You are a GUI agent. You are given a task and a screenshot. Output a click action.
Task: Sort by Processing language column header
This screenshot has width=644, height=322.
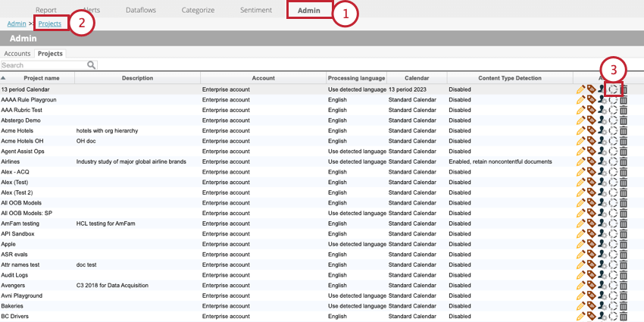pos(356,78)
